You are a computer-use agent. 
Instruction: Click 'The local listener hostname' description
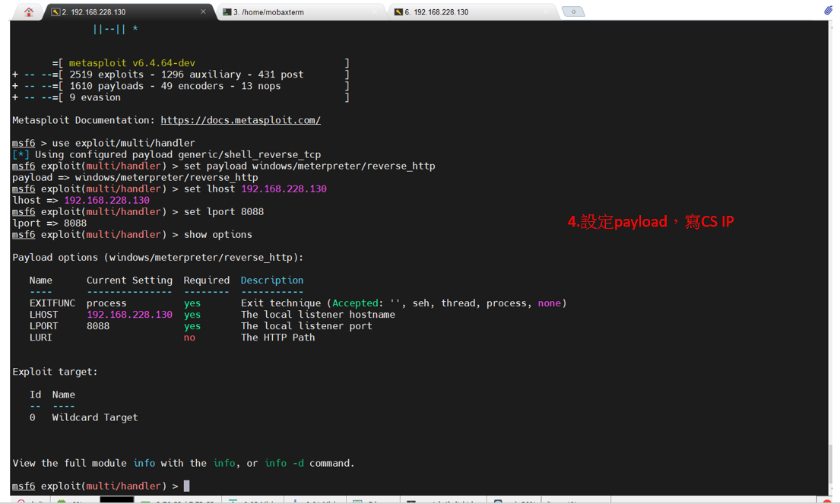click(x=319, y=315)
